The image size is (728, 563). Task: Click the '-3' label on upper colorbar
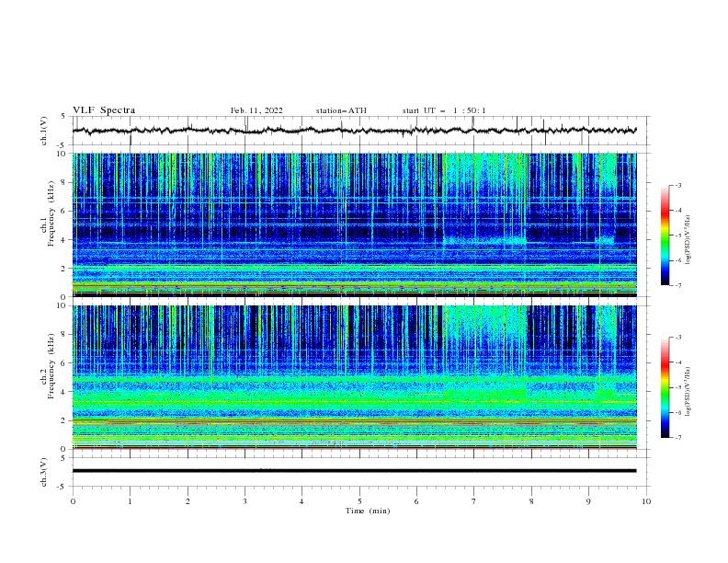point(677,185)
